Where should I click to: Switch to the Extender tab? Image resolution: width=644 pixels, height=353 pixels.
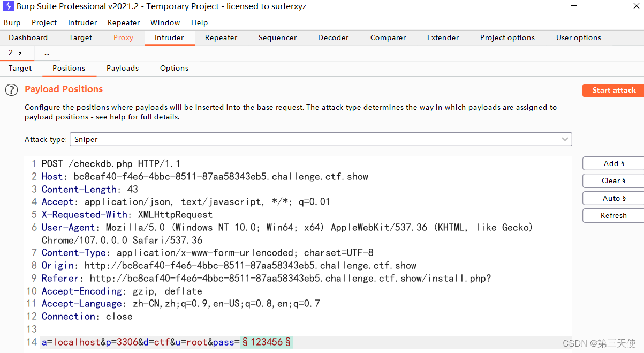coord(443,37)
